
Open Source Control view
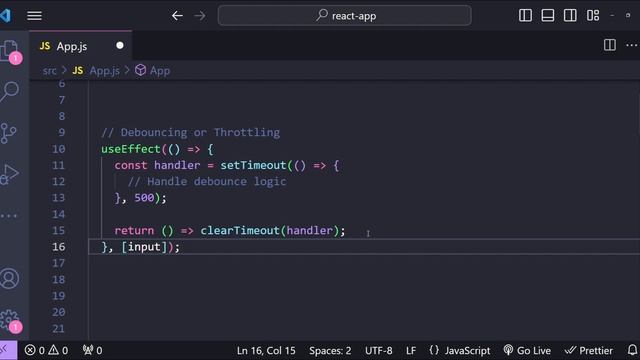tap(9, 133)
